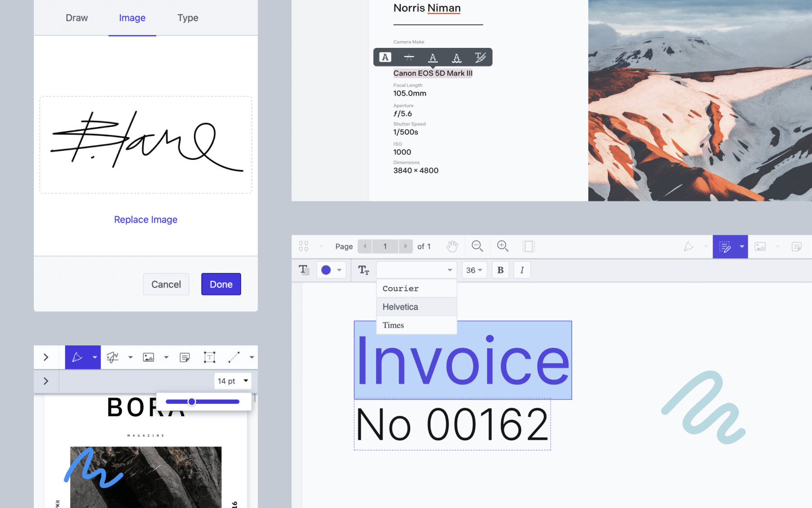Select the text box tool icon
This screenshot has height=508, width=812.
(209, 357)
